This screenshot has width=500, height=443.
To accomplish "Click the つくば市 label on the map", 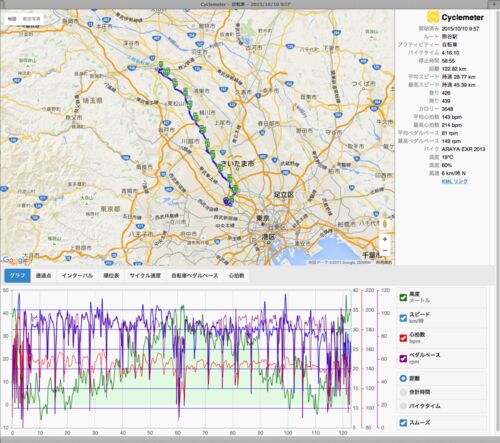I will [363, 84].
